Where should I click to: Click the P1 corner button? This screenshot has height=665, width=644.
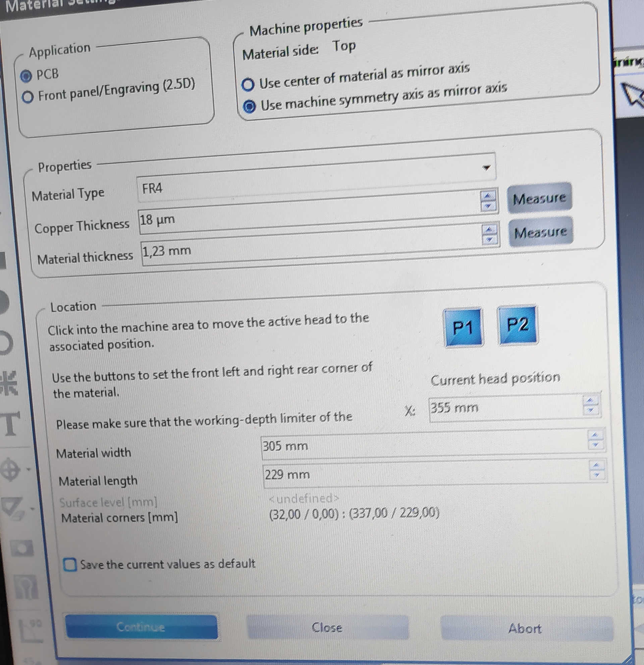click(x=463, y=328)
